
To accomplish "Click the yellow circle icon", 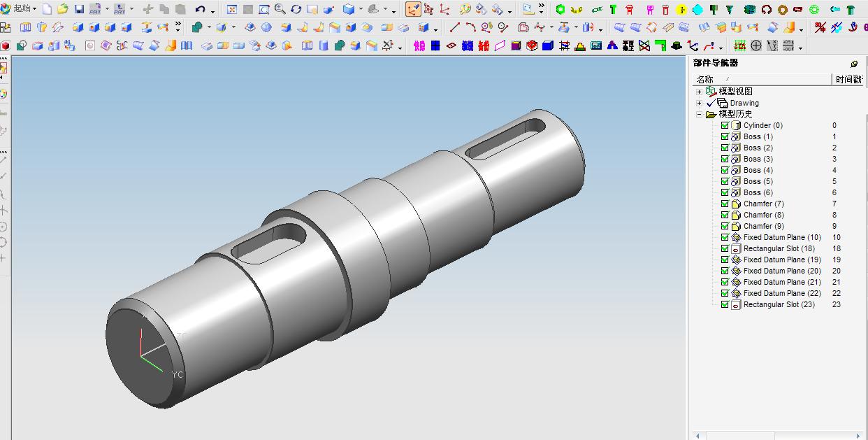I will click(681, 9).
